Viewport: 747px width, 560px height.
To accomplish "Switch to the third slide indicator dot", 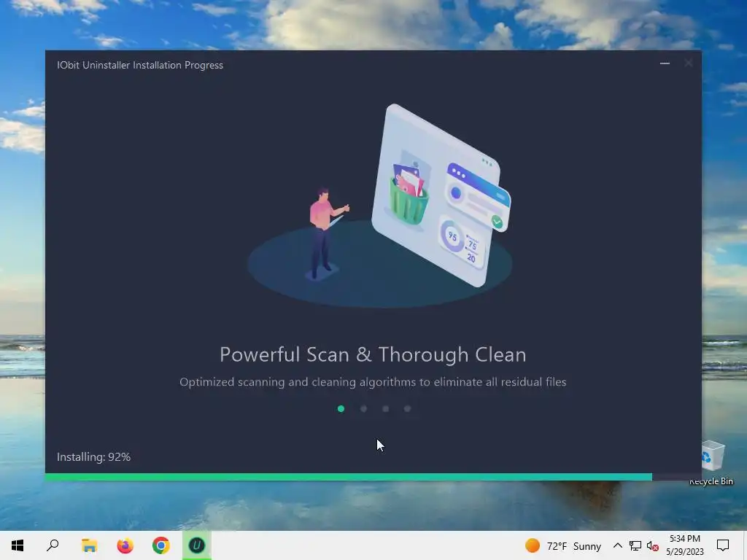I will click(x=385, y=408).
